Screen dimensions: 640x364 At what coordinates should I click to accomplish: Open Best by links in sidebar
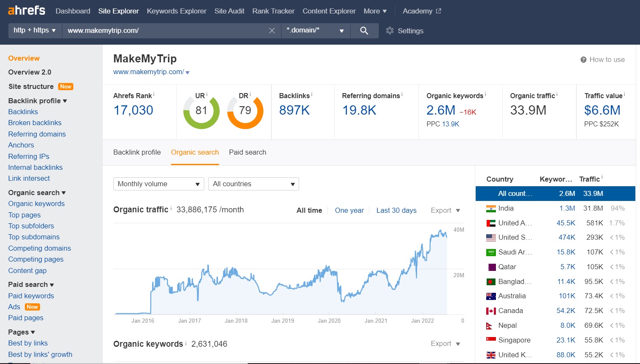28,343
